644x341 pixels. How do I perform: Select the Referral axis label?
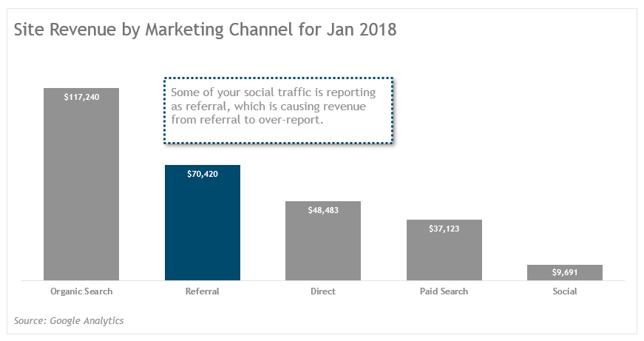coord(202,291)
